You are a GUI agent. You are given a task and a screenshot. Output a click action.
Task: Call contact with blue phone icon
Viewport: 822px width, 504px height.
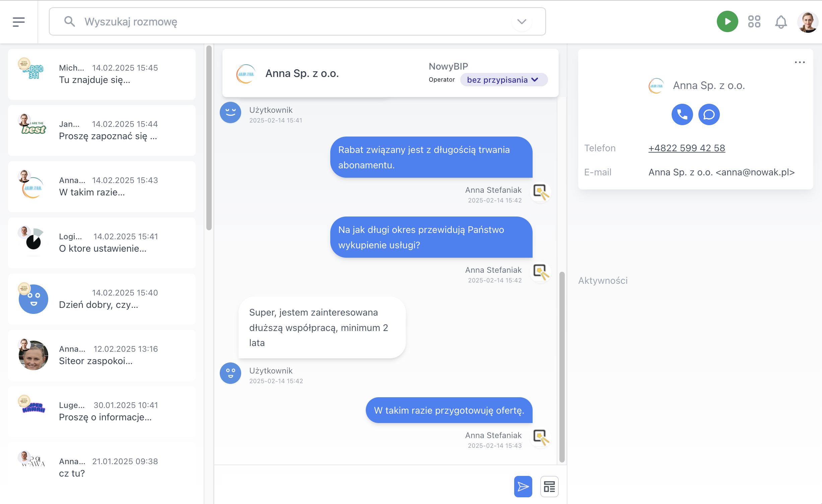click(x=682, y=114)
